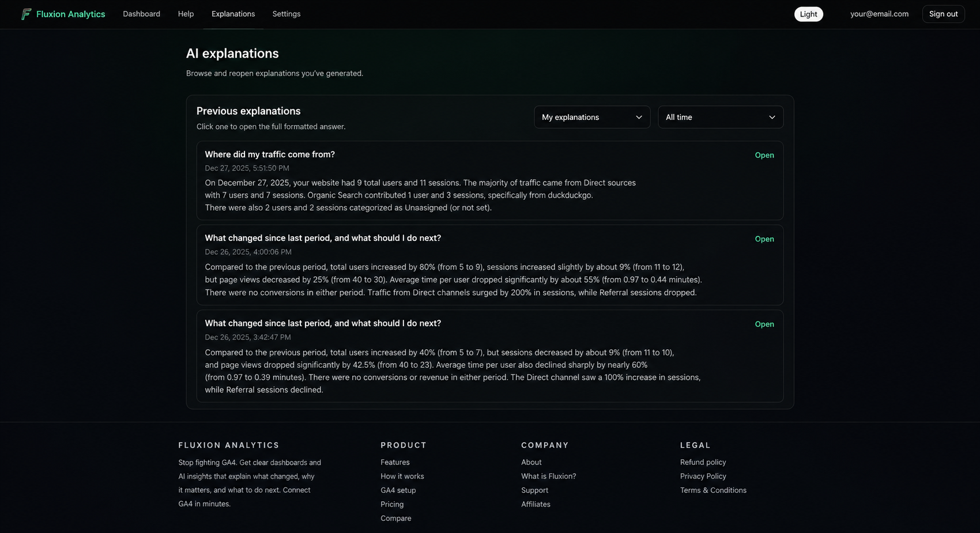Click the 'Browse and reopen explanations' subtitle
The height and width of the screenshot is (533, 980).
click(274, 73)
